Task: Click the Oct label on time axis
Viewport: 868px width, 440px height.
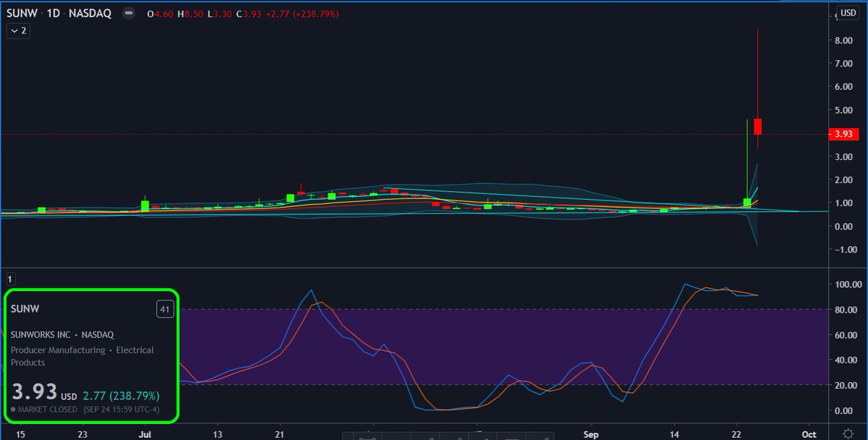Action: tap(809, 434)
